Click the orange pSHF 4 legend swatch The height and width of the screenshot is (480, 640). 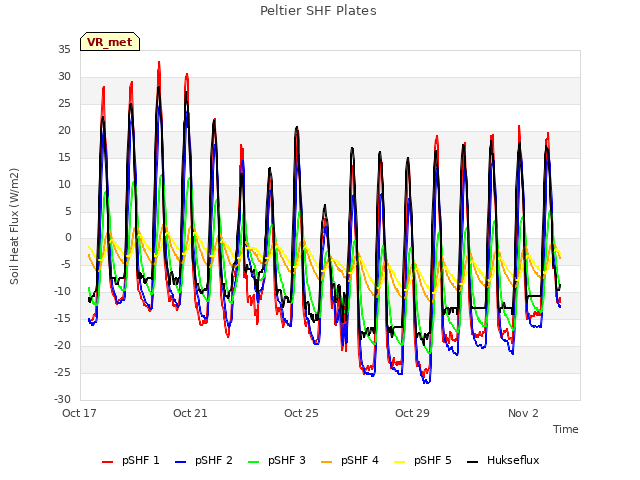point(327,462)
